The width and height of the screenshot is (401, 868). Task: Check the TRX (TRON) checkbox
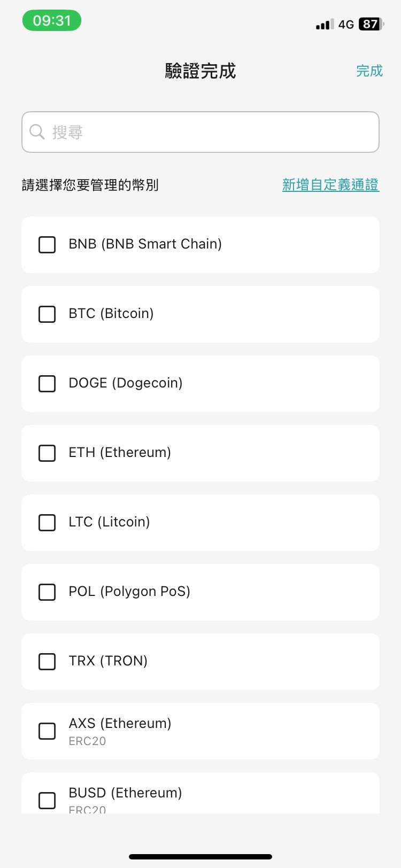coord(47,662)
